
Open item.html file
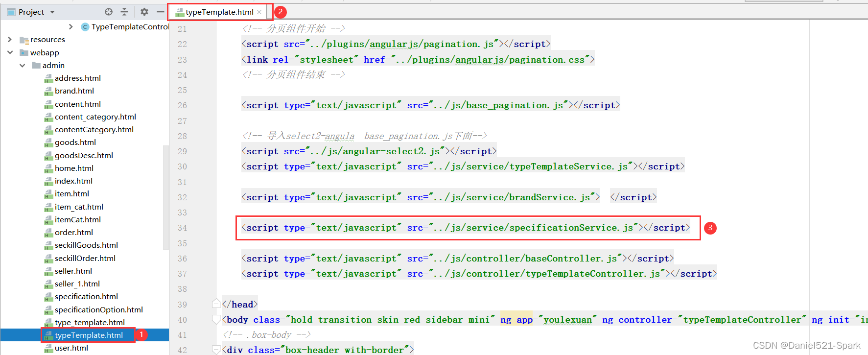pos(72,193)
